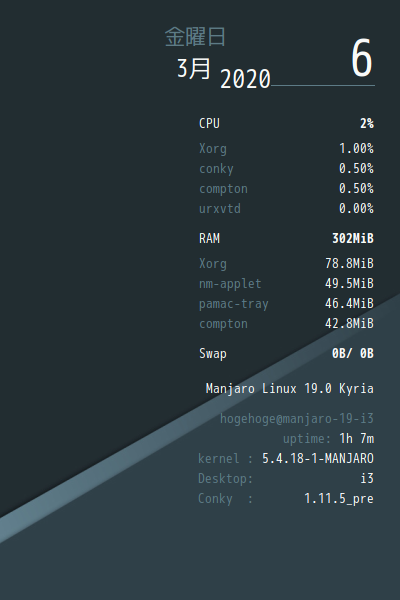
Task: Click the conky process name
Action: 216,169
